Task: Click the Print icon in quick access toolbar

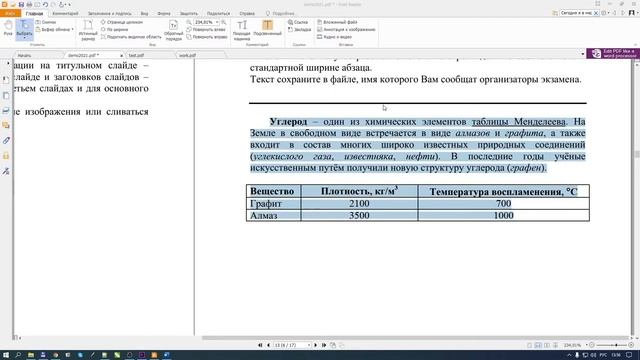Action: (29, 4)
